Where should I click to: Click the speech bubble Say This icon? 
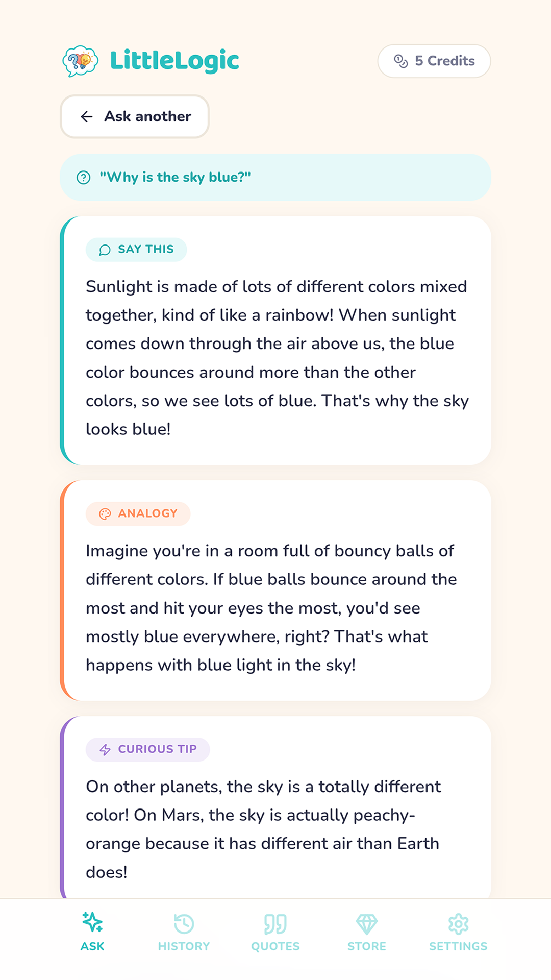105,250
